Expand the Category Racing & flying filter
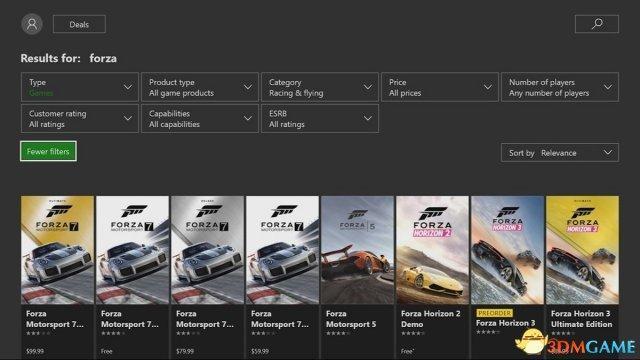This screenshot has height=360, width=640. [320, 87]
